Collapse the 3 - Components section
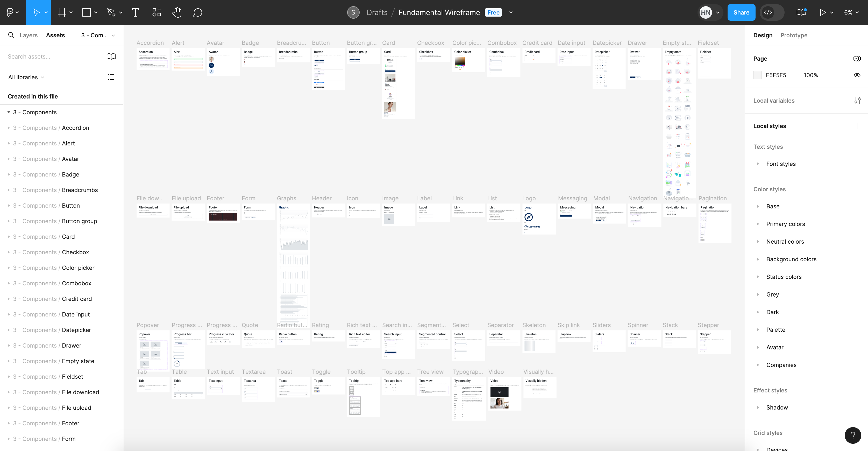868x451 pixels. pyautogui.click(x=9, y=112)
